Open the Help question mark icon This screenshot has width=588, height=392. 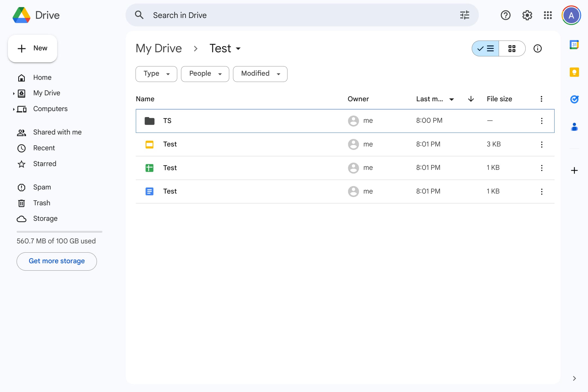(x=506, y=15)
